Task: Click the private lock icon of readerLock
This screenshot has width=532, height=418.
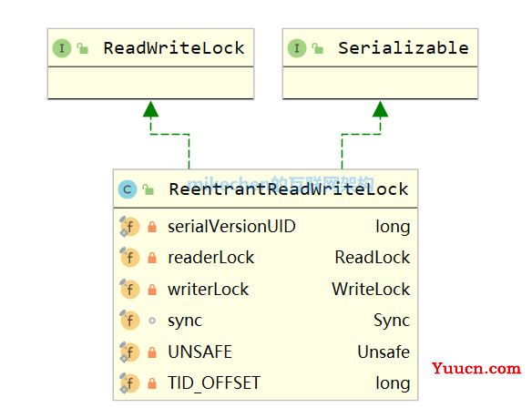Action: tap(152, 258)
